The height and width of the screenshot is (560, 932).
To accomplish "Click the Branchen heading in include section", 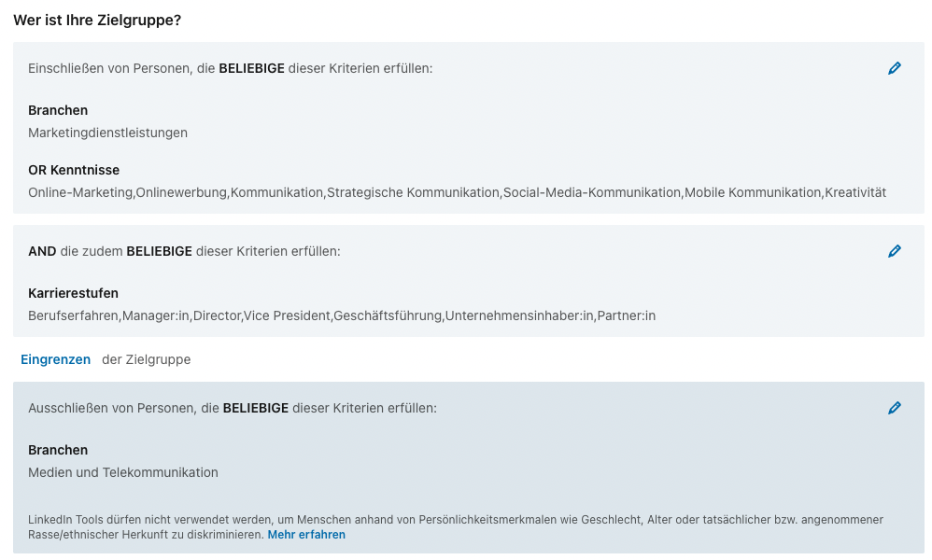I will click(x=58, y=110).
